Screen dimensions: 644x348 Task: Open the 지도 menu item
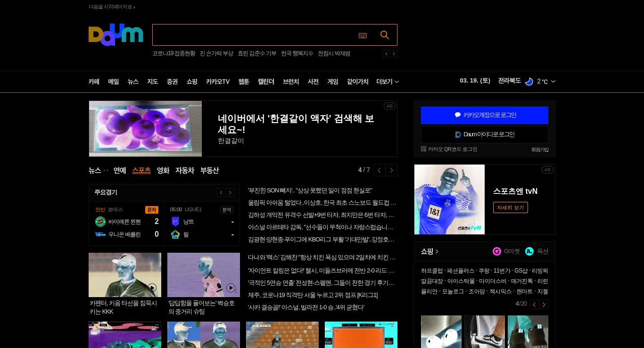(x=153, y=82)
